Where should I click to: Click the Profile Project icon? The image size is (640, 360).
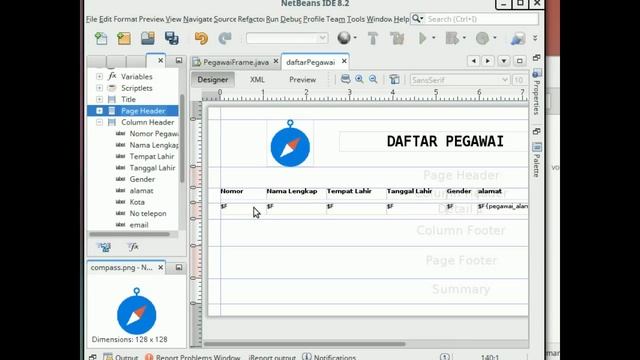click(482, 38)
